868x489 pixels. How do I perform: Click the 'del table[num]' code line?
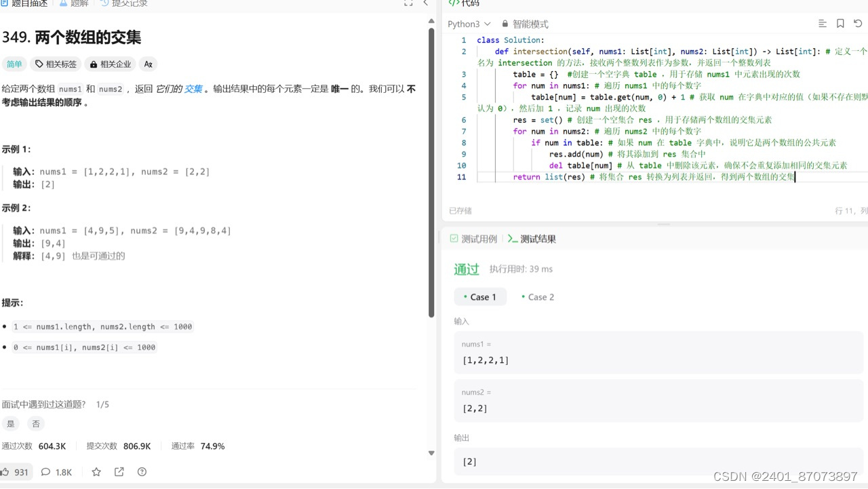[698, 165]
